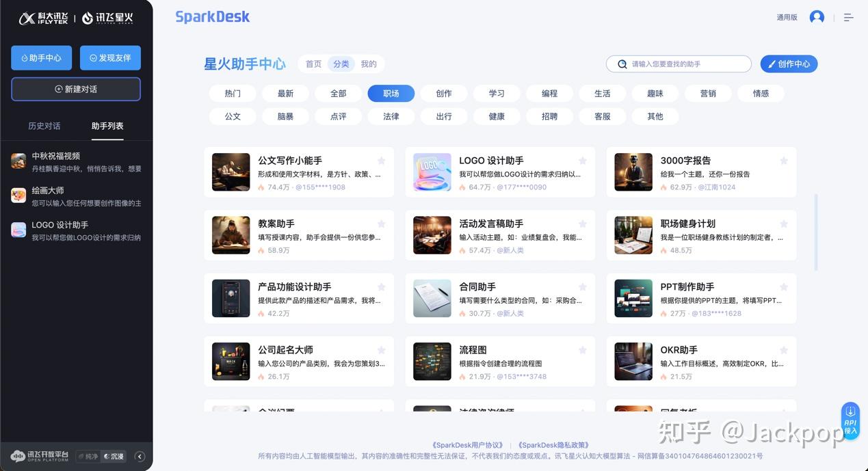
Task: Select the 法律 category
Action: coord(391,116)
